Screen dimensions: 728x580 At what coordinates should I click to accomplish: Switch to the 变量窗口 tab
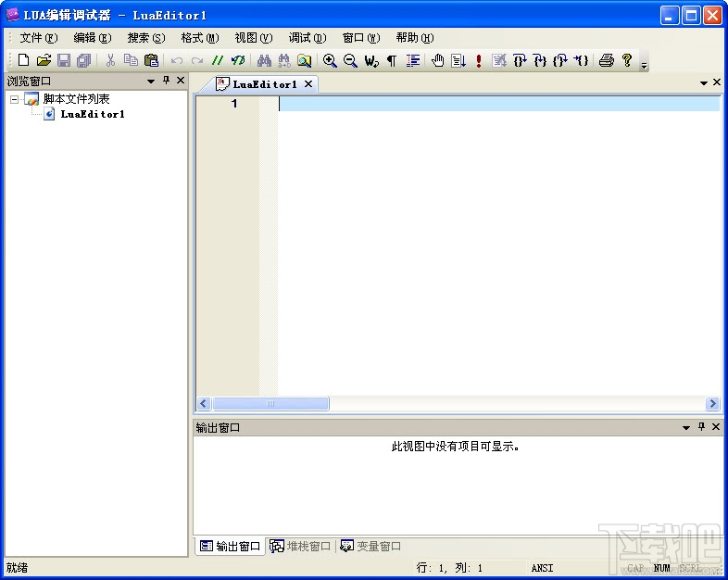(x=370, y=546)
